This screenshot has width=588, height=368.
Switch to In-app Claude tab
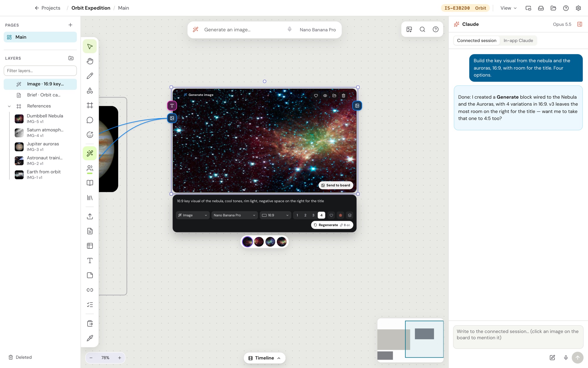click(x=518, y=41)
